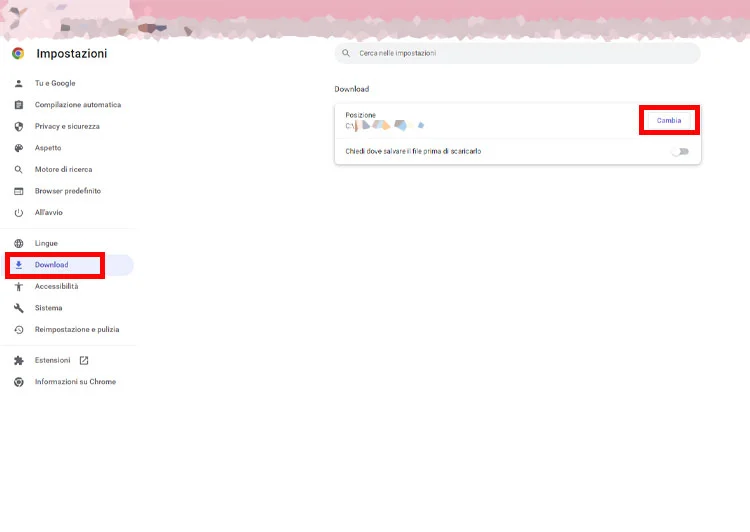Toggle 'Chiedi dove salvare il file' switch

pyautogui.click(x=680, y=152)
